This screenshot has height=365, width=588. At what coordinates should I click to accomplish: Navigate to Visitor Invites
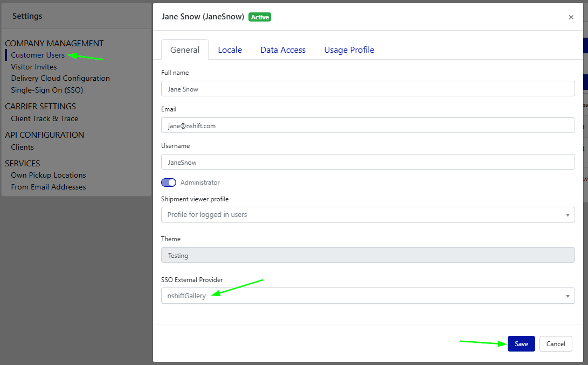33,67
